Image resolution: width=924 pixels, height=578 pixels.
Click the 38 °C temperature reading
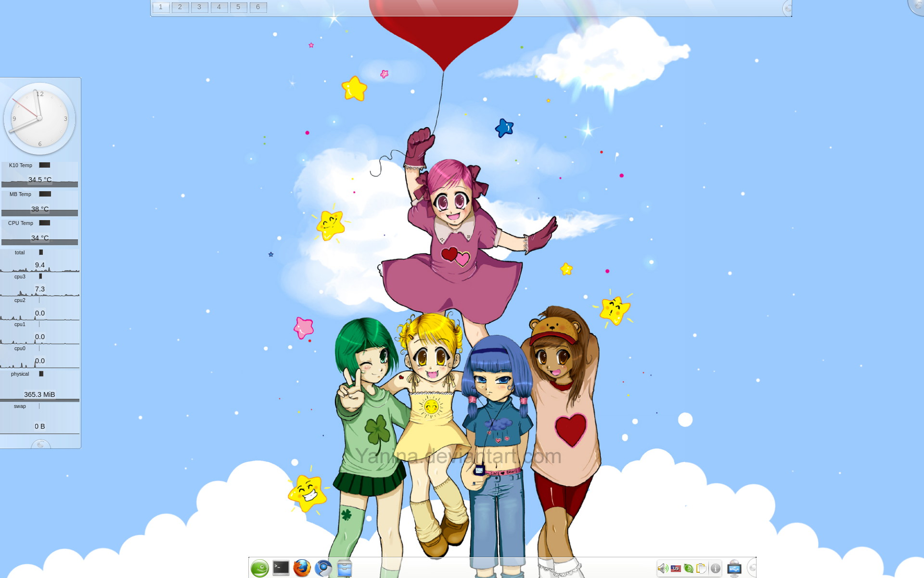tap(40, 209)
